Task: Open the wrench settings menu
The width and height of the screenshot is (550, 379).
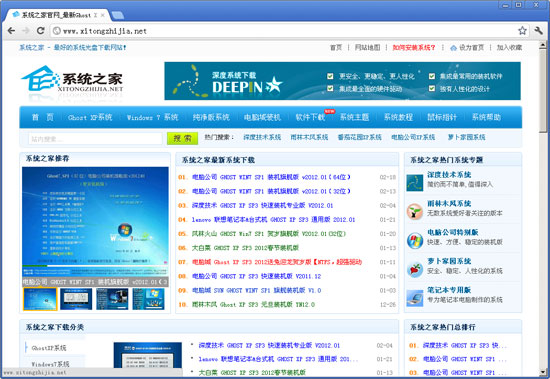Action: [x=538, y=31]
